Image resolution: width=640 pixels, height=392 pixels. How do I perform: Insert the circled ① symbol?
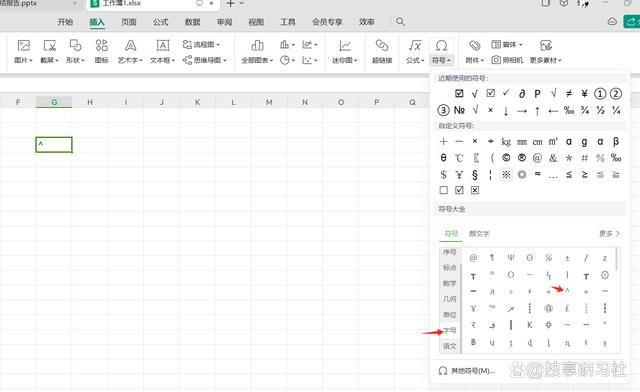pos(600,94)
